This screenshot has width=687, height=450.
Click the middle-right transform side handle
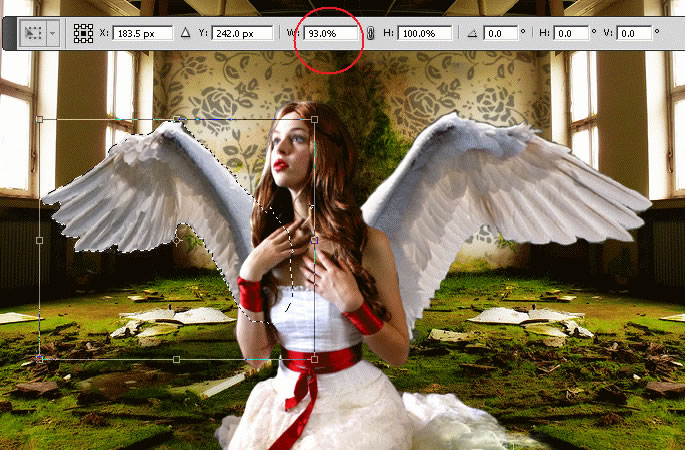click(x=314, y=240)
